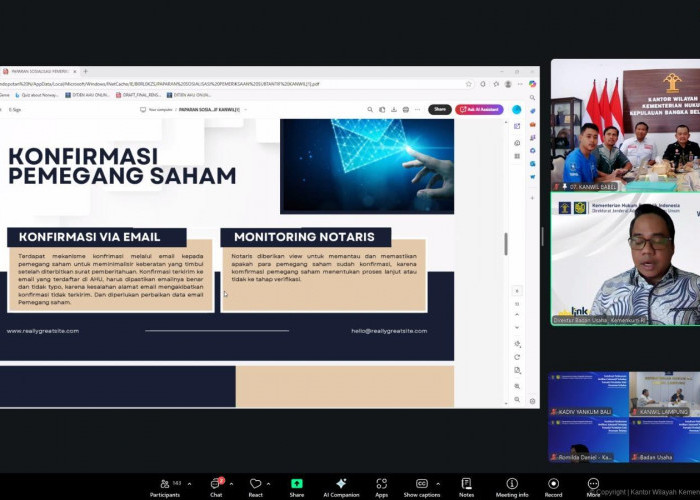Click the www.reallygreatsite.com text
Viewport: 700px width, 500px height.
tap(43, 331)
